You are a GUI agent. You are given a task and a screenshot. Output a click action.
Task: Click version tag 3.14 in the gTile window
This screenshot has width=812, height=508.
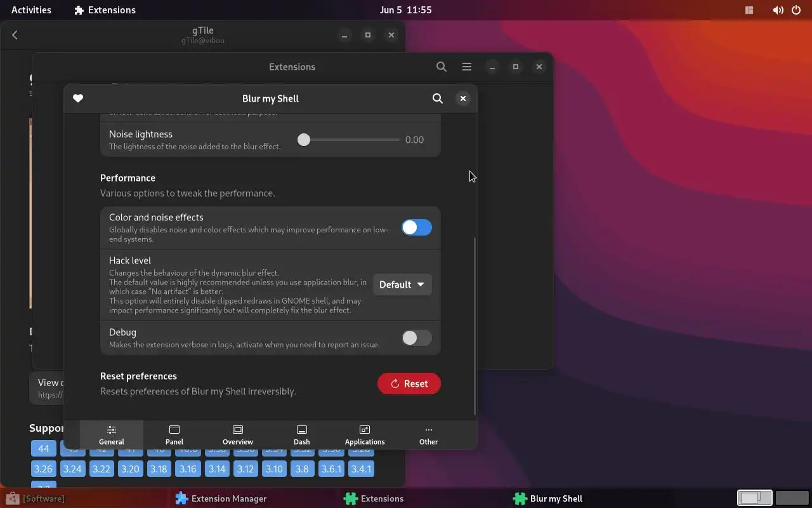coord(217,469)
